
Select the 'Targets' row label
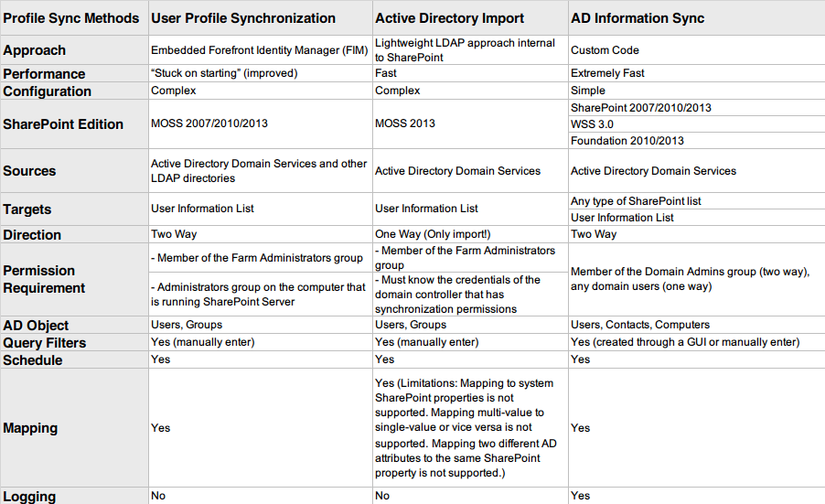74,209
